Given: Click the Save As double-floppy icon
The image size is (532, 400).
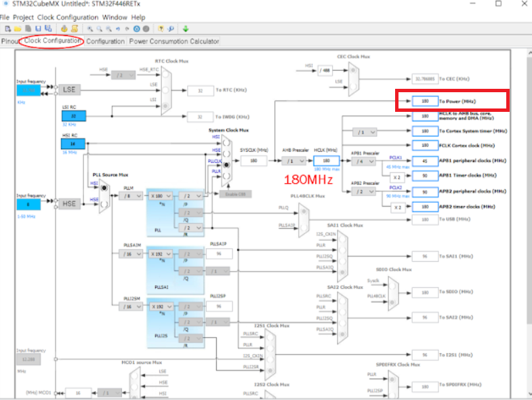Looking at the screenshot, I should pos(48,29).
